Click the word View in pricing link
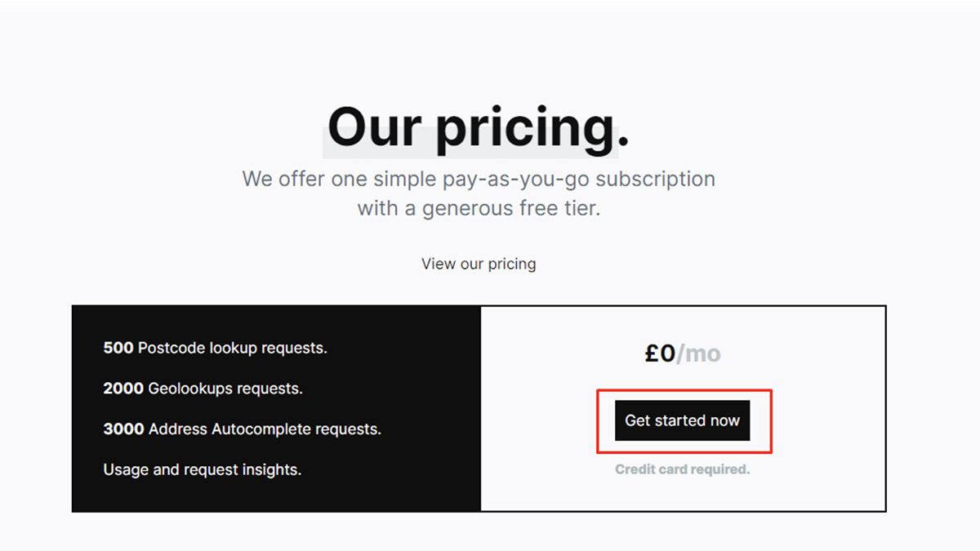This screenshot has height=551, width=980. [x=439, y=264]
